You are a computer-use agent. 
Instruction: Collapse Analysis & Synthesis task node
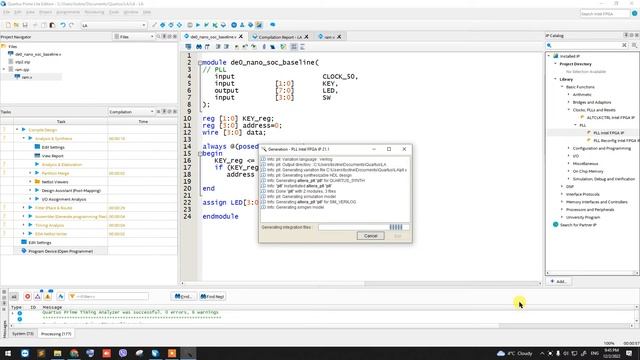click(24, 138)
